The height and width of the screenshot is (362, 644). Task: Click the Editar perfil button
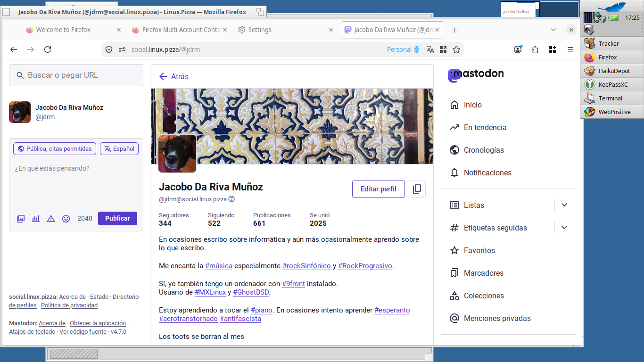[379, 189]
